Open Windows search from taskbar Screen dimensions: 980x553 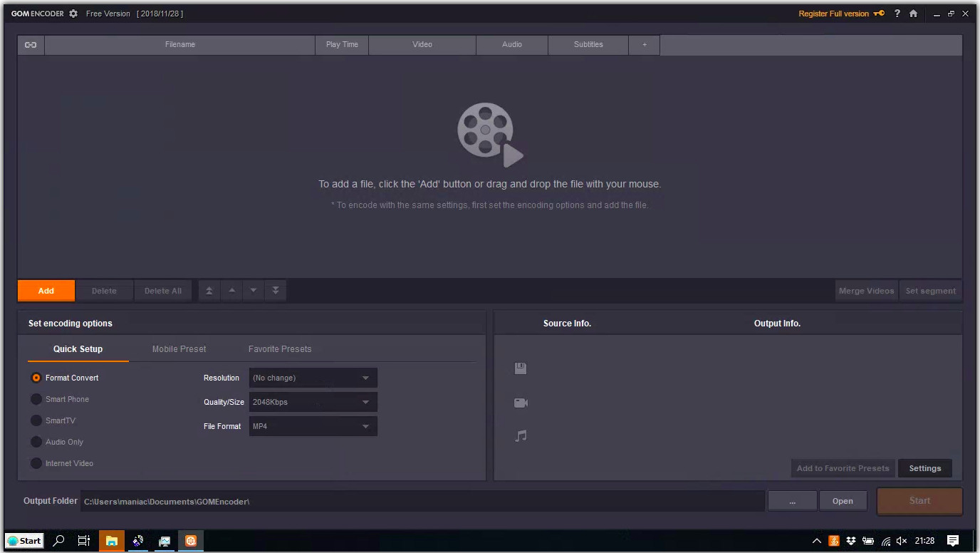tap(58, 541)
